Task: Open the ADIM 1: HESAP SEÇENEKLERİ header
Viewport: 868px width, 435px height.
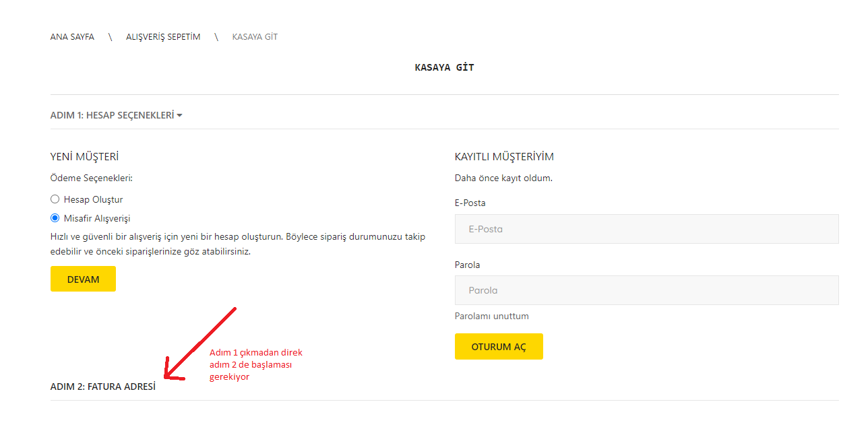Action: 117,115
